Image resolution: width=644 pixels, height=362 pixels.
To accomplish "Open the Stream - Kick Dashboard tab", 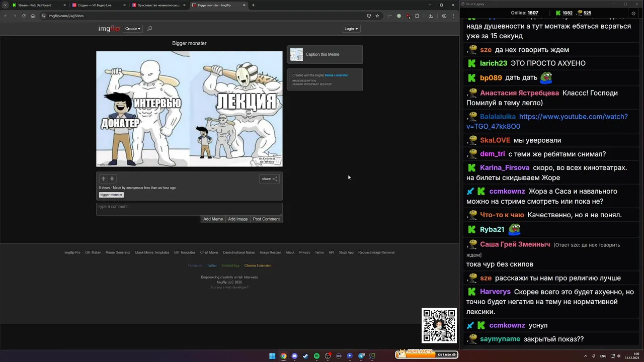I will [39, 5].
